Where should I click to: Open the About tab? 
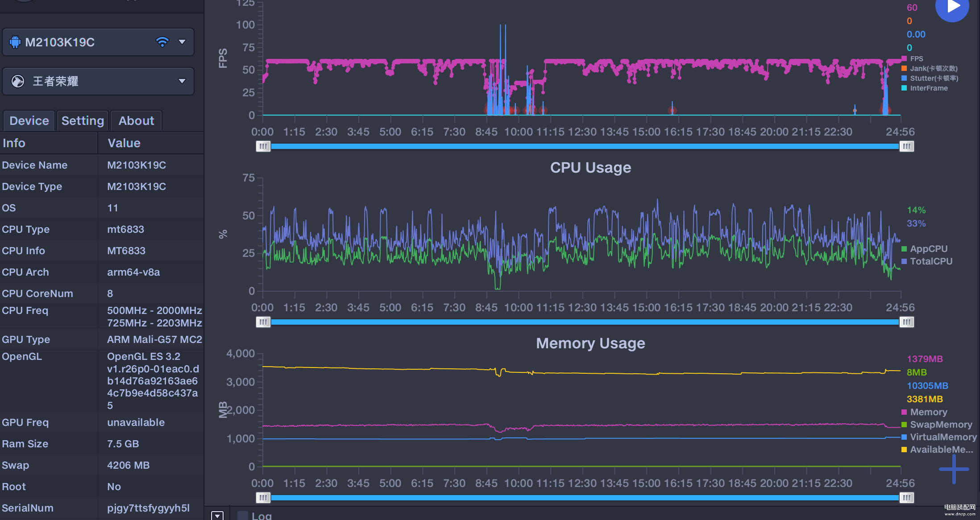click(x=136, y=121)
